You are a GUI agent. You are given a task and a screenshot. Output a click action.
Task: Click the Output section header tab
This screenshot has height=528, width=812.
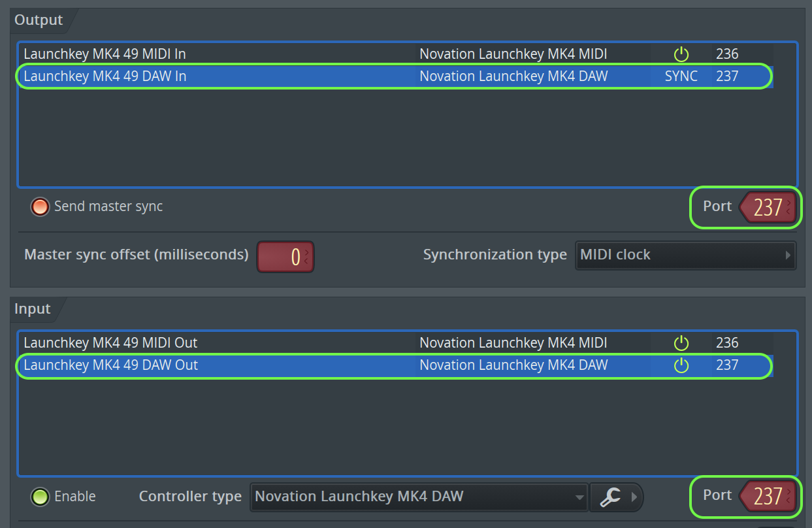tap(39, 20)
